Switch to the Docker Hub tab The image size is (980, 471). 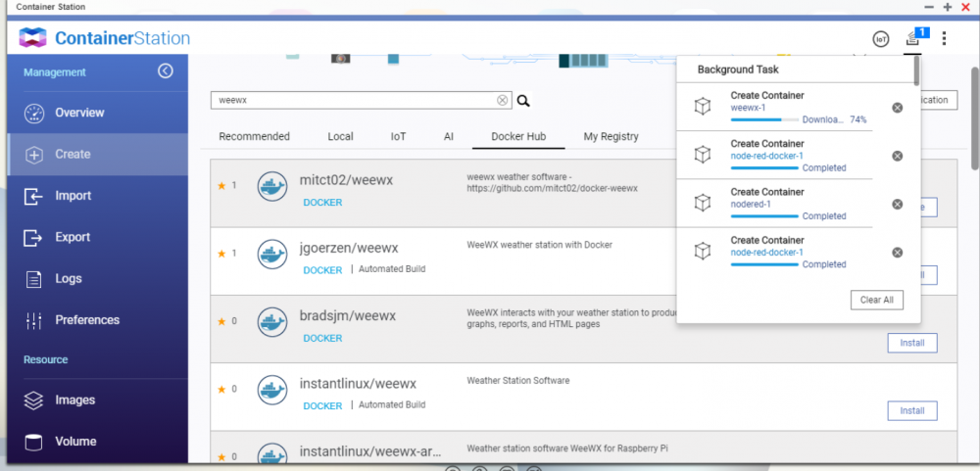pos(518,136)
